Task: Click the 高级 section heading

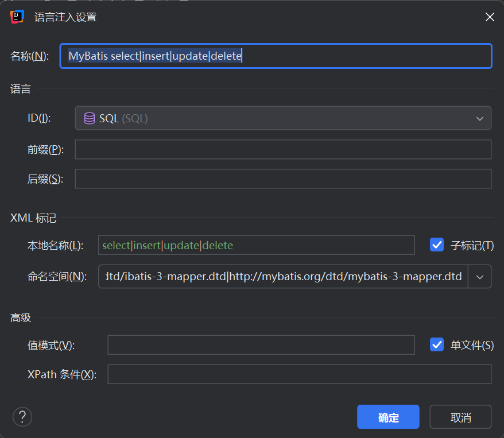Action: point(21,318)
